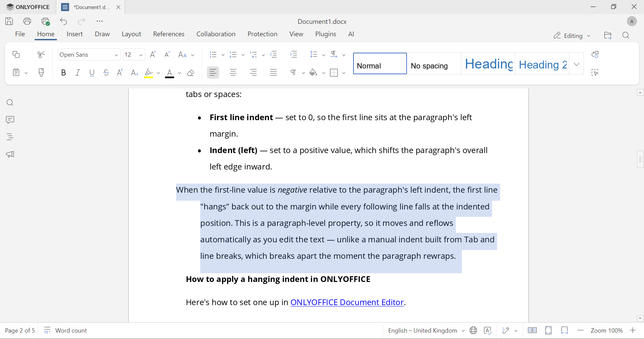The image size is (644, 339).
Task: Open the font size dropdown showing 12
Action: [141, 55]
